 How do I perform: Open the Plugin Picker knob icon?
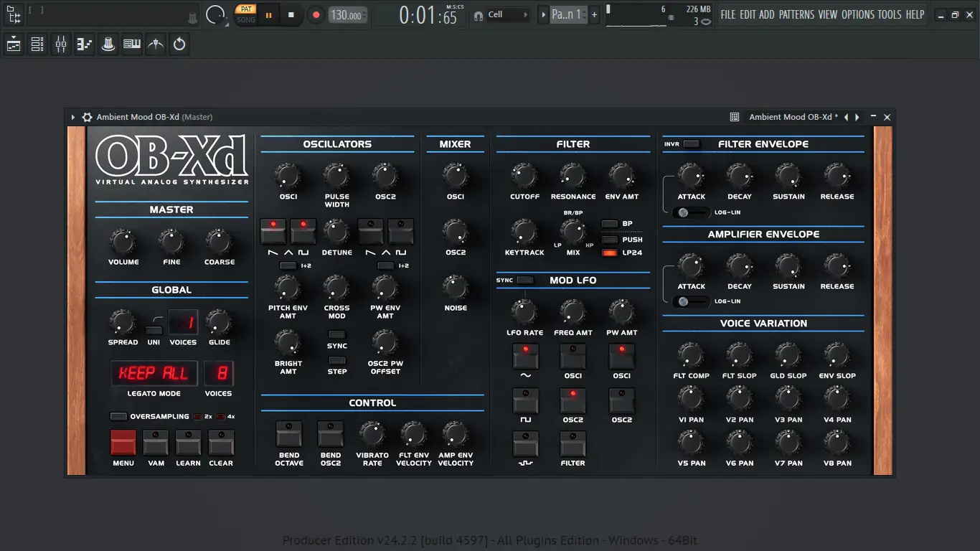(x=108, y=44)
